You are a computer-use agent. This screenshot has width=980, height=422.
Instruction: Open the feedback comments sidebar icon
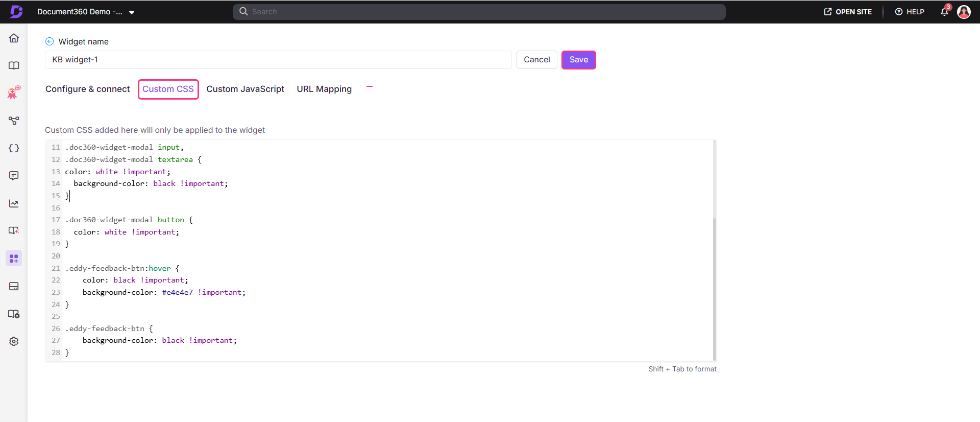click(x=14, y=176)
